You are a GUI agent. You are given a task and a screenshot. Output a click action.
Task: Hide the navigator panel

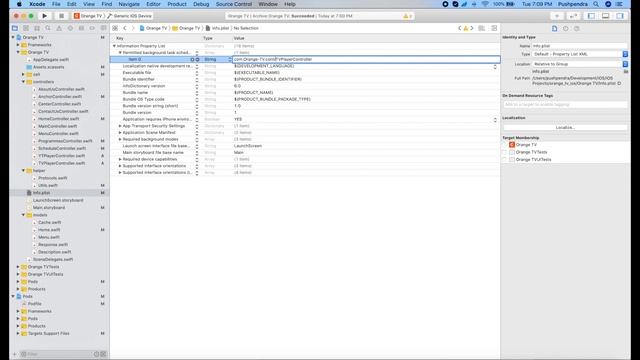pos(591,16)
